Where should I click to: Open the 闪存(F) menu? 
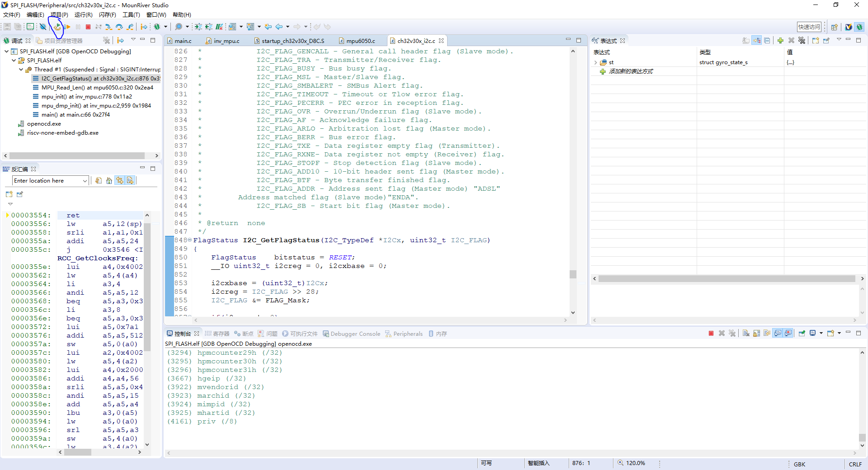click(x=107, y=15)
